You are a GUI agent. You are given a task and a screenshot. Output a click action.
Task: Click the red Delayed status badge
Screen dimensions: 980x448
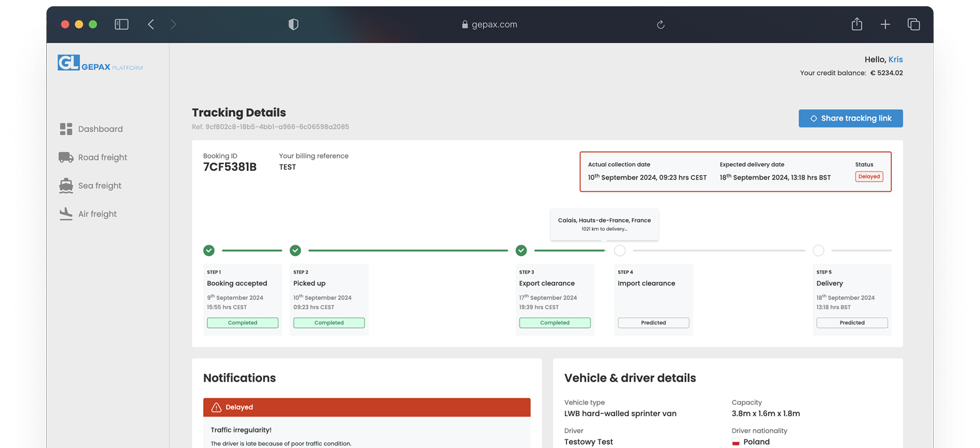869,176
